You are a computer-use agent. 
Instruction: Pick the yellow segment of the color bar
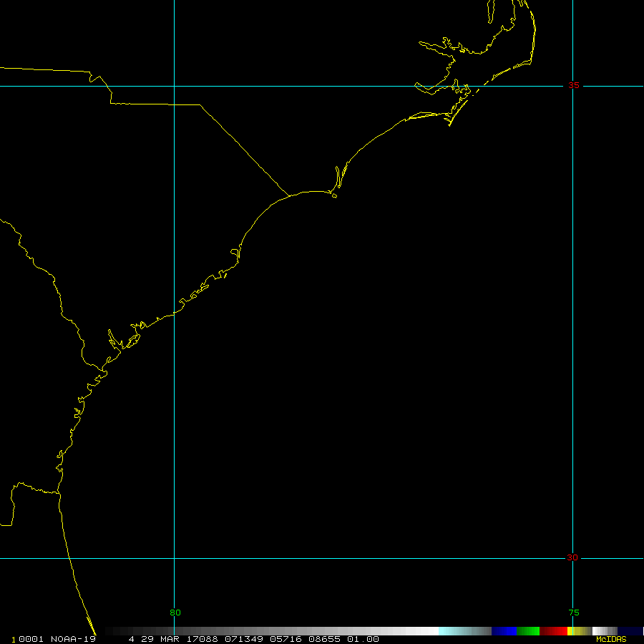tap(571, 631)
